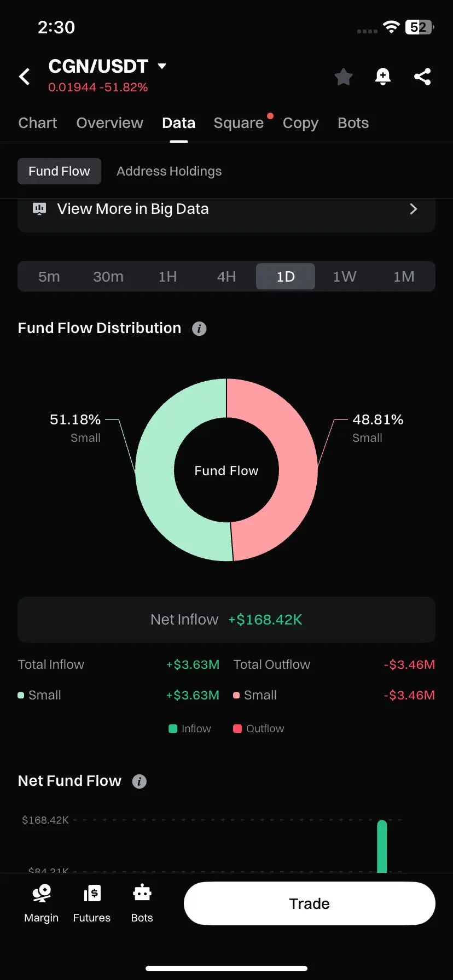Tap the share icon

(x=422, y=77)
